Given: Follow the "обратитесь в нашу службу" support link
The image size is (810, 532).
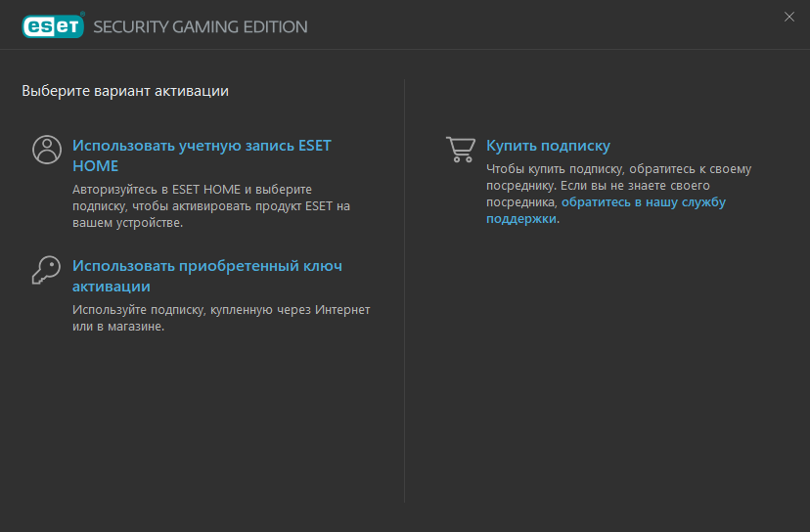Looking at the screenshot, I should pyautogui.click(x=644, y=202).
